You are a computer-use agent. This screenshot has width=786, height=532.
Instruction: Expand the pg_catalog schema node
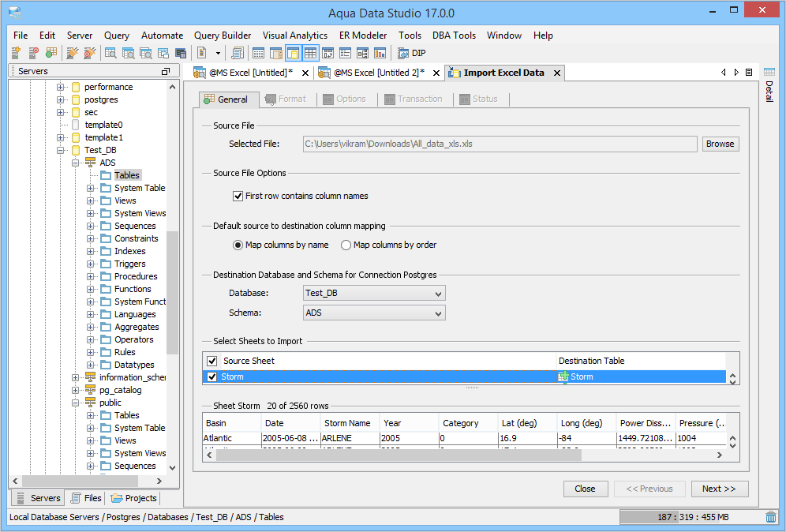tap(75, 390)
